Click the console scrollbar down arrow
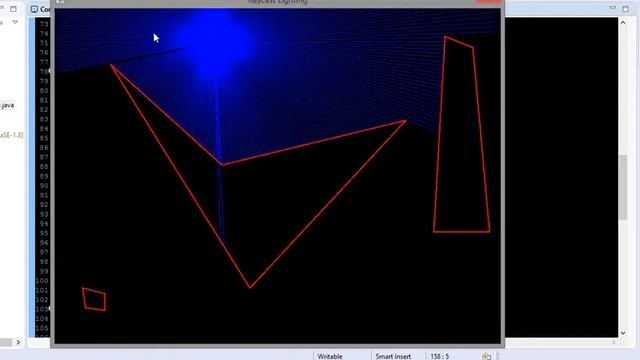Viewport: 640px width, 360px height. pyautogui.click(x=623, y=333)
